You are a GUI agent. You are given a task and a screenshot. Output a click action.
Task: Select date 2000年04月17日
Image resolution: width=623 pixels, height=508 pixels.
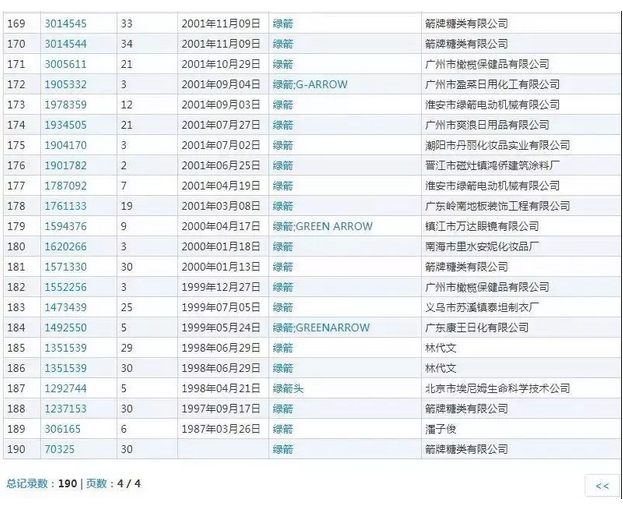click(x=221, y=226)
